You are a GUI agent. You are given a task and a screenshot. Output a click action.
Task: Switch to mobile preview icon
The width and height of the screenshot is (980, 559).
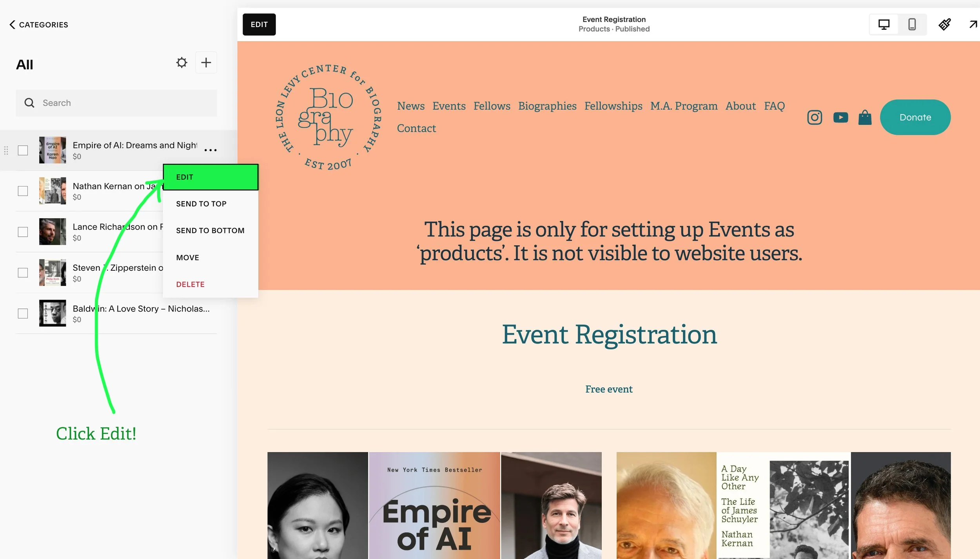912,25
